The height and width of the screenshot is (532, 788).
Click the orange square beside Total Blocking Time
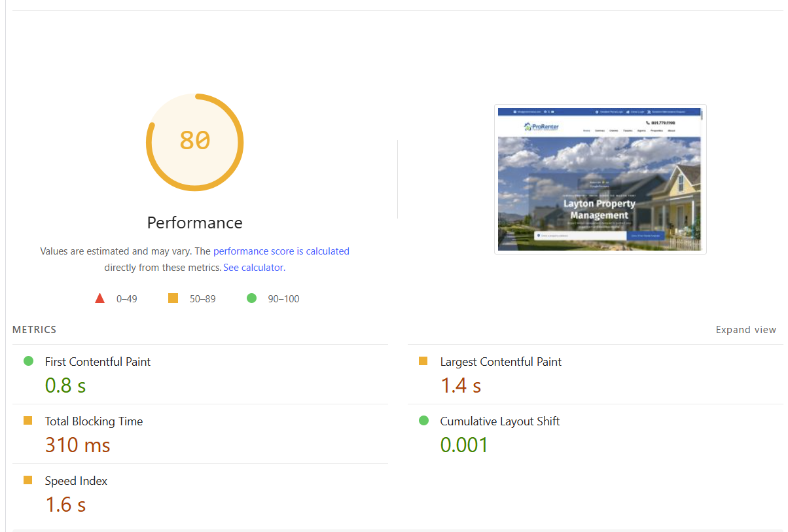pos(27,421)
